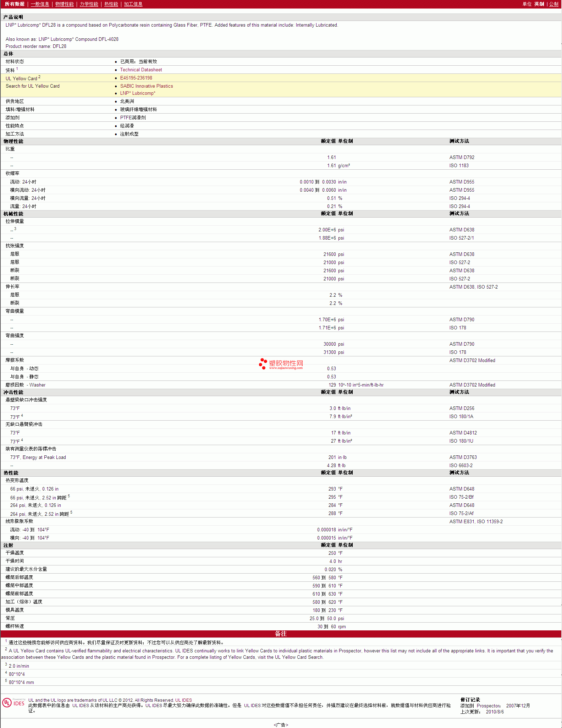Click the 伸长率 row label
The height and width of the screenshot is (728, 562).
click(12, 287)
